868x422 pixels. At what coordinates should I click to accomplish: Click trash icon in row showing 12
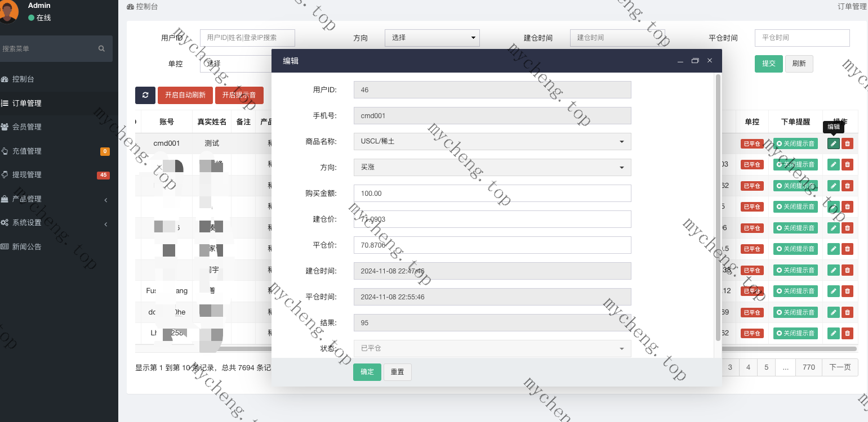847,291
